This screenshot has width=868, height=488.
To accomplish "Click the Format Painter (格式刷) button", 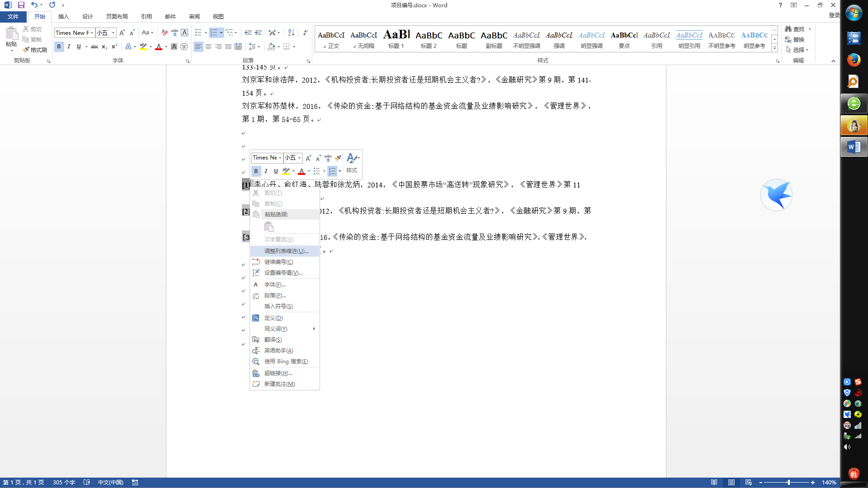I will click(x=35, y=50).
